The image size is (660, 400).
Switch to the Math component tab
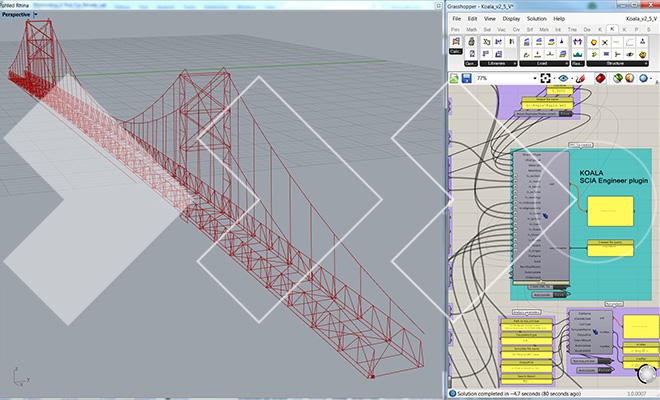pyautogui.click(x=471, y=29)
